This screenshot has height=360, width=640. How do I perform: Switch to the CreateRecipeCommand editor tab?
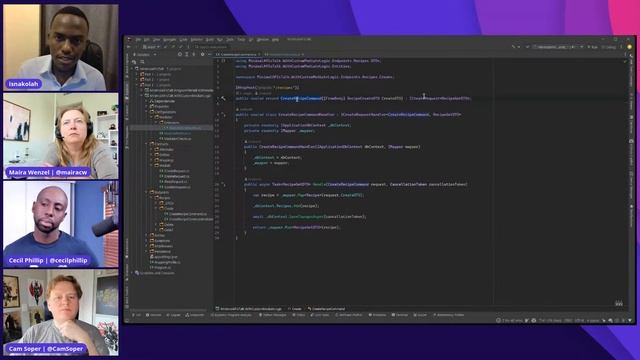[237, 54]
